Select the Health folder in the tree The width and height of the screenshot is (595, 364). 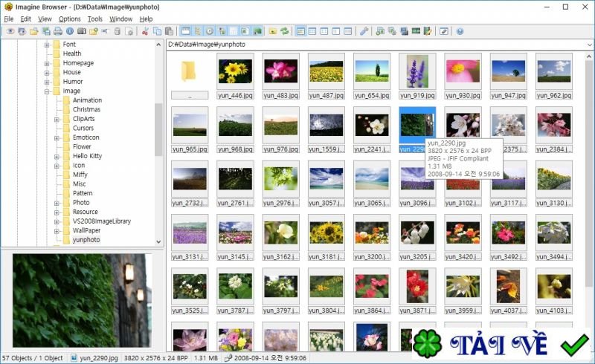click(x=72, y=53)
